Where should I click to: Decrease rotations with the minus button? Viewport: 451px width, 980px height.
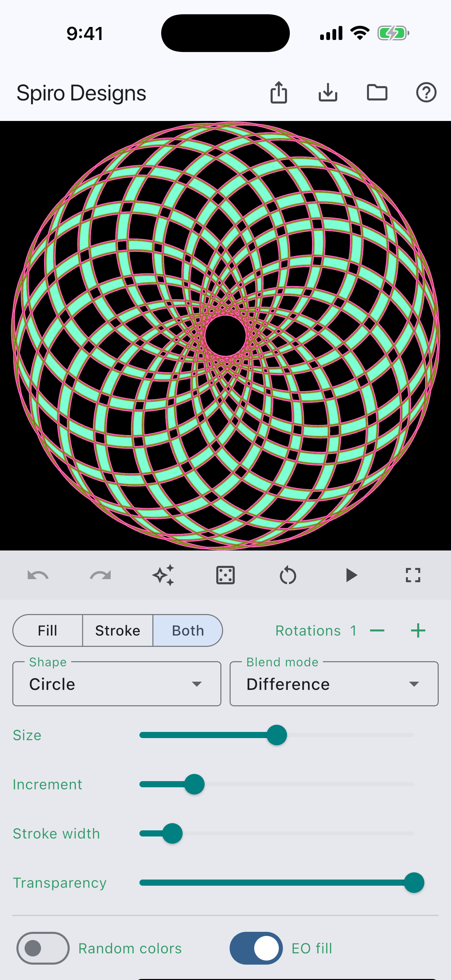point(377,630)
